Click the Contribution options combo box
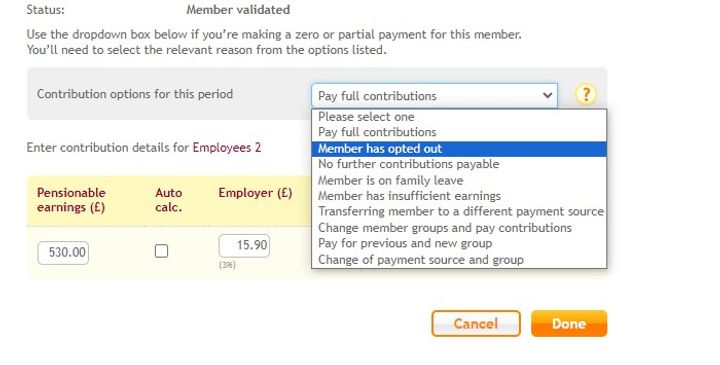The height and width of the screenshot is (365, 720). (434, 95)
